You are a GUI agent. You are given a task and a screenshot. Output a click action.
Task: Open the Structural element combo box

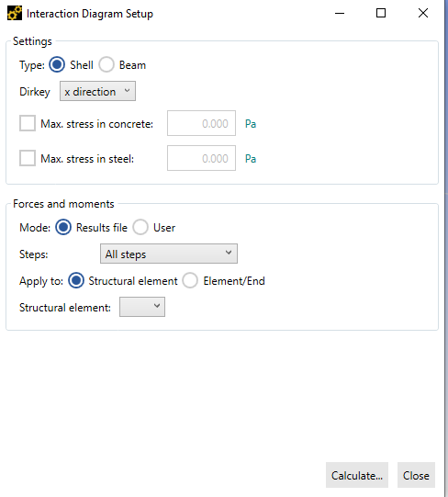[x=142, y=307]
